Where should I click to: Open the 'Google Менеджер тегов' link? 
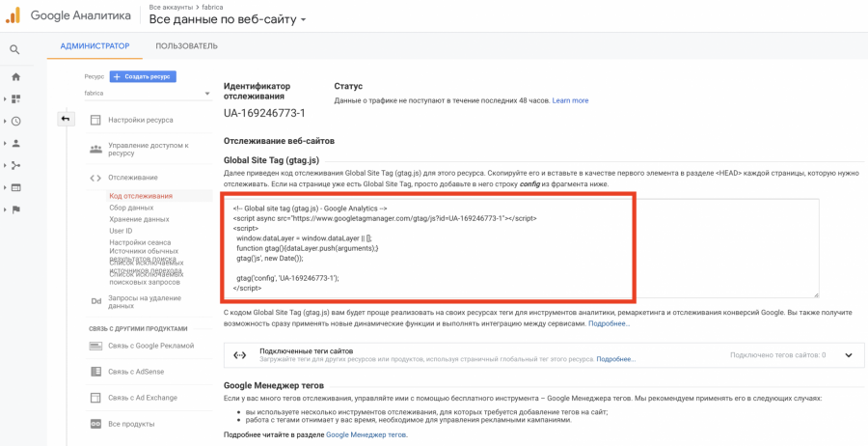tap(366, 434)
